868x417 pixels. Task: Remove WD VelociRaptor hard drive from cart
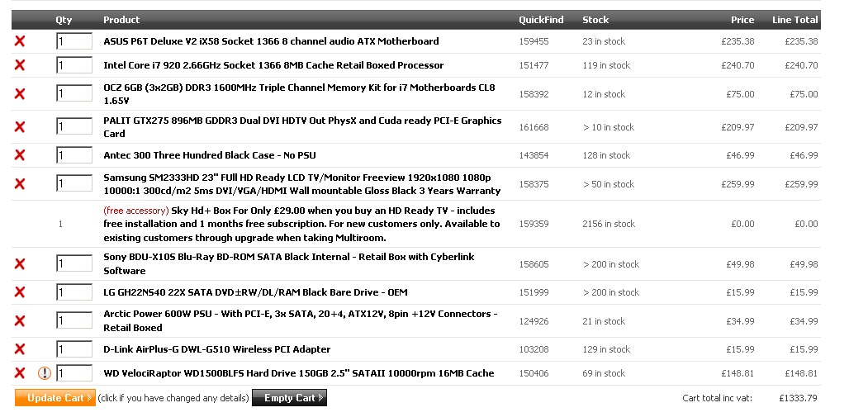click(x=19, y=373)
